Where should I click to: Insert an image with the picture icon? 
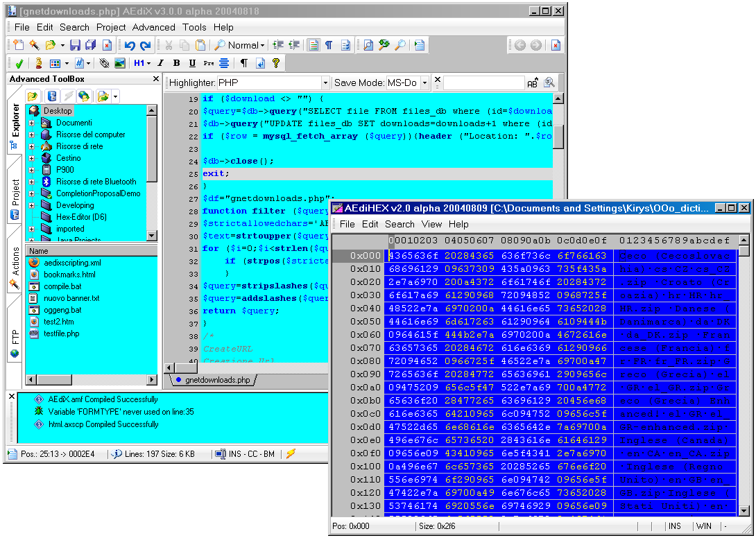120,63
